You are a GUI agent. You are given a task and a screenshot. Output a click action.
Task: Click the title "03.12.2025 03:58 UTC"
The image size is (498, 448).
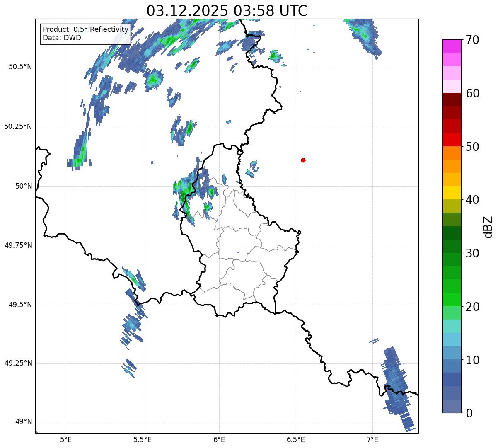[227, 10]
